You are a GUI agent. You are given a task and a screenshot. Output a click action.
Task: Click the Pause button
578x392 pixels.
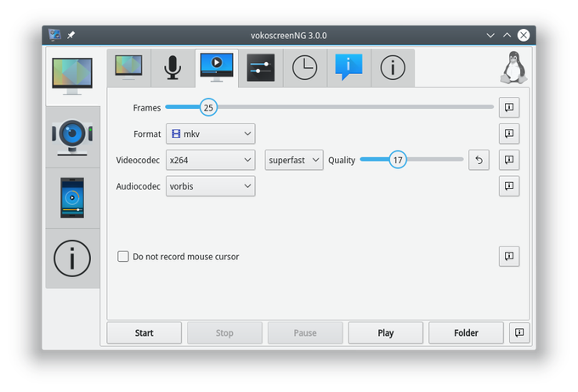(x=305, y=333)
